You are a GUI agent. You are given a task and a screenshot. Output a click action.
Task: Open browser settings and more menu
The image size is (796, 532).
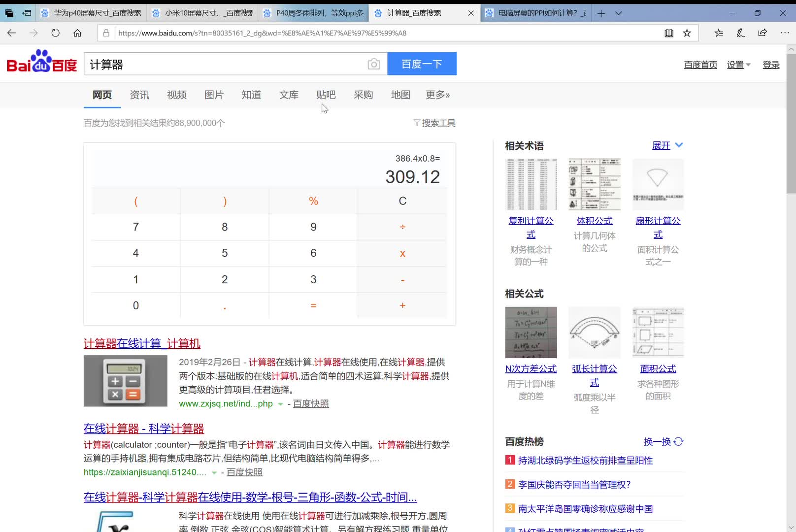pyautogui.click(x=785, y=33)
